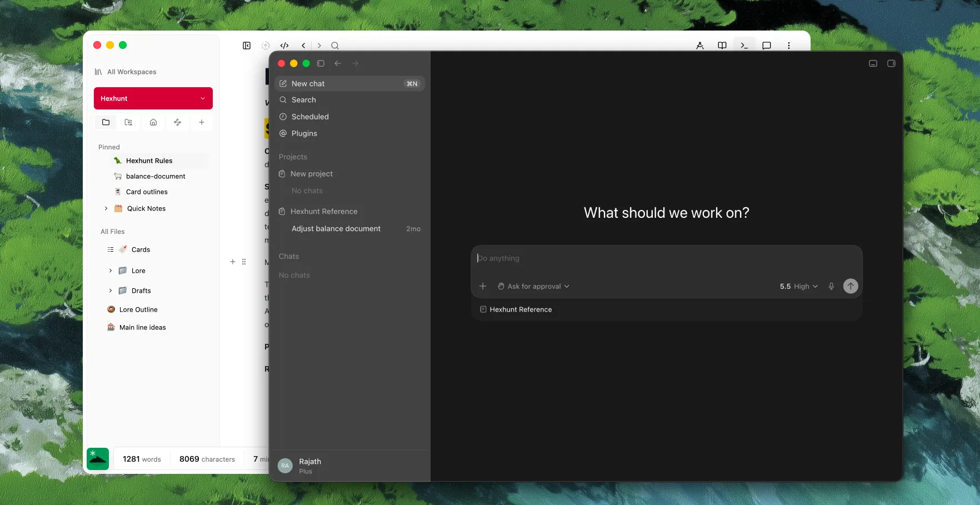Click the plus attach icon in prompt box

coord(483,286)
